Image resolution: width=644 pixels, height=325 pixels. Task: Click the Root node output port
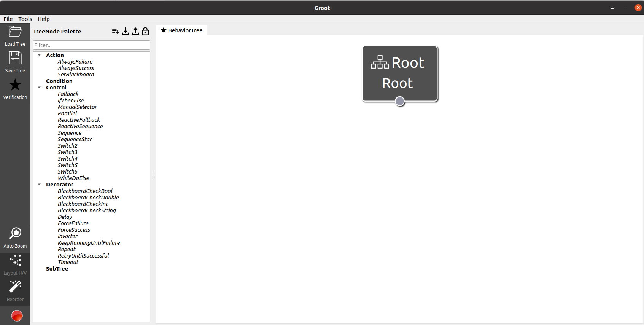click(400, 101)
